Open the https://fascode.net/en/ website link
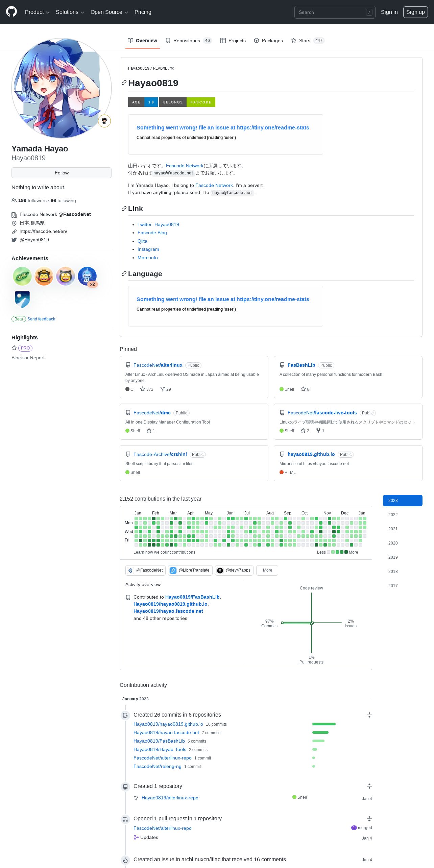 [43, 231]
